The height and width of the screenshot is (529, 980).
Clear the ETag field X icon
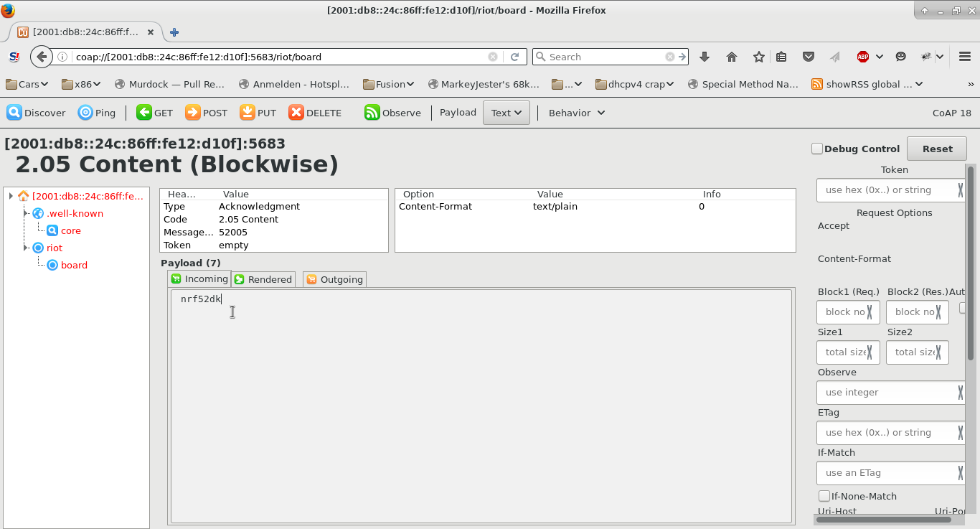[961, 433]
